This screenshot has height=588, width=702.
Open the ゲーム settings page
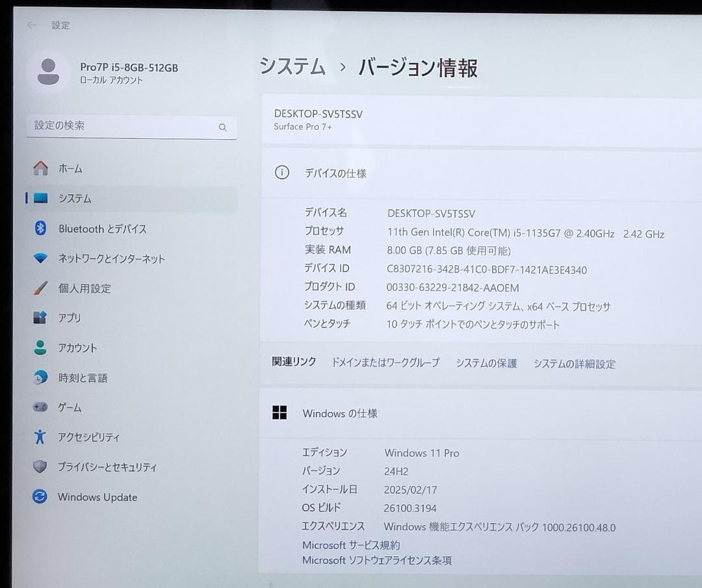[x=68, y=407]
